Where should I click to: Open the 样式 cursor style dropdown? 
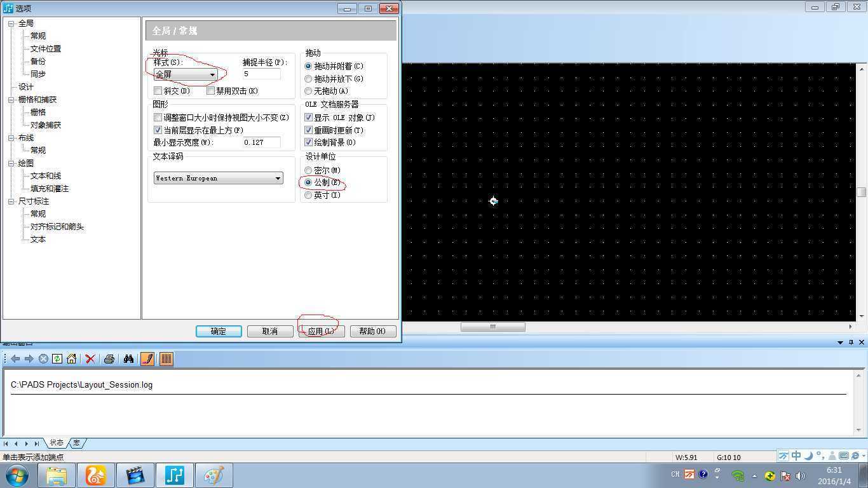[186, 75]
